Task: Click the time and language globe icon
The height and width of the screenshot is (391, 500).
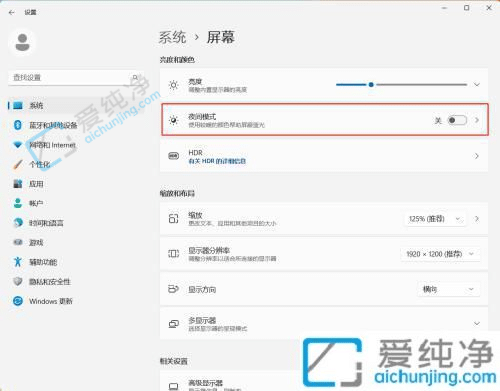Action: coord(18,223)
